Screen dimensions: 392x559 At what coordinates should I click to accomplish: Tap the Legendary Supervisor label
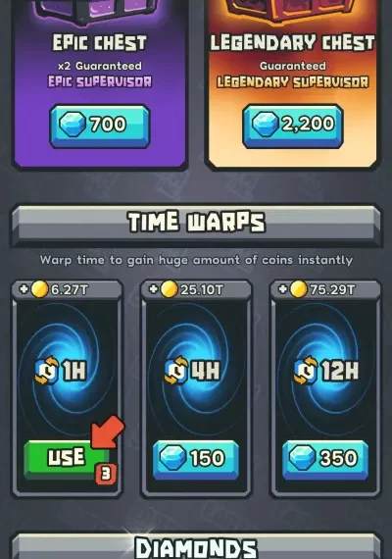coord(293,82)
